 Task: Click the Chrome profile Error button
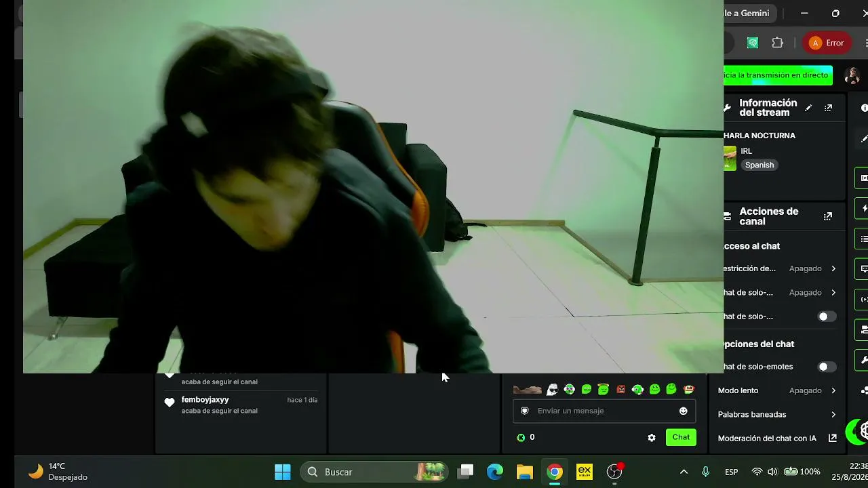click(x=827, y=43)
